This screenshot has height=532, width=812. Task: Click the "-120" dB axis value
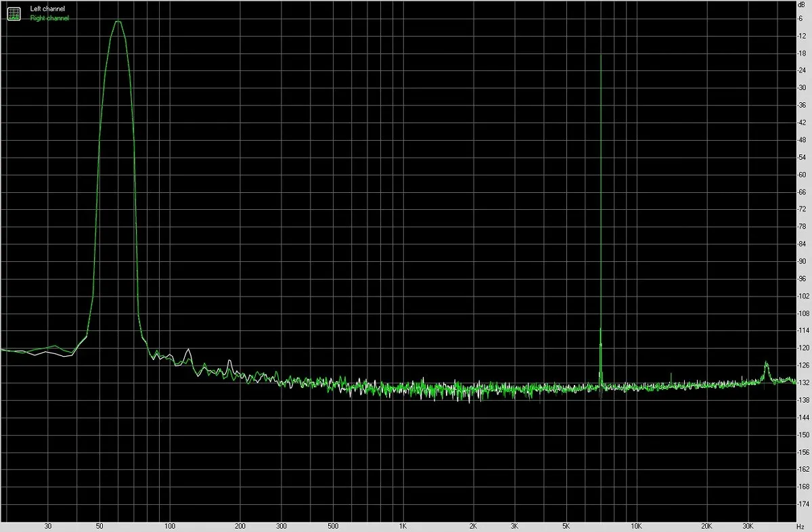tap(803, 348)
